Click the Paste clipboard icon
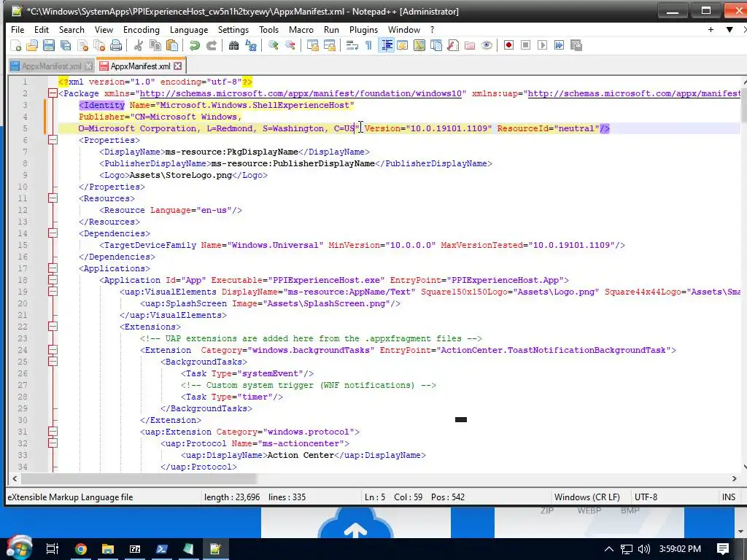747x560 pixels. 172,45
